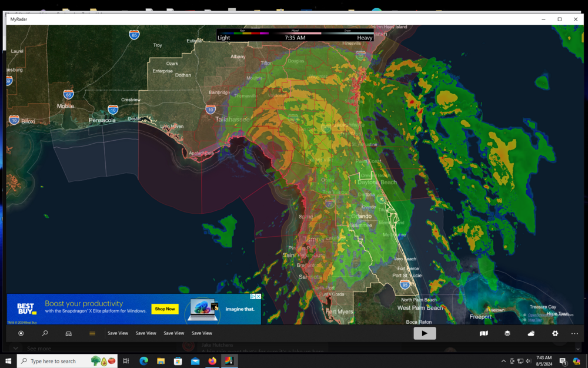Click the second Save View button
This screenshot has height=368, width=588.
(x=146, y=333)
